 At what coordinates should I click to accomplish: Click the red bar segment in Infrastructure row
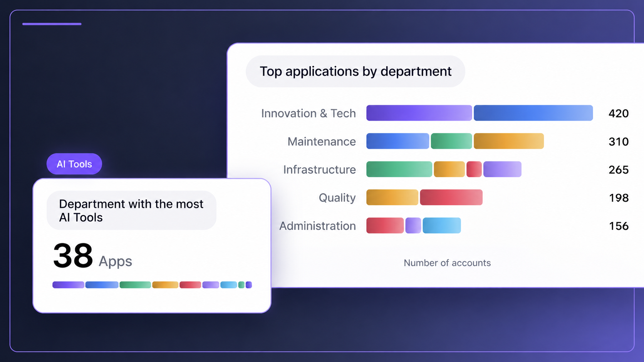click(x=474, y=169)
